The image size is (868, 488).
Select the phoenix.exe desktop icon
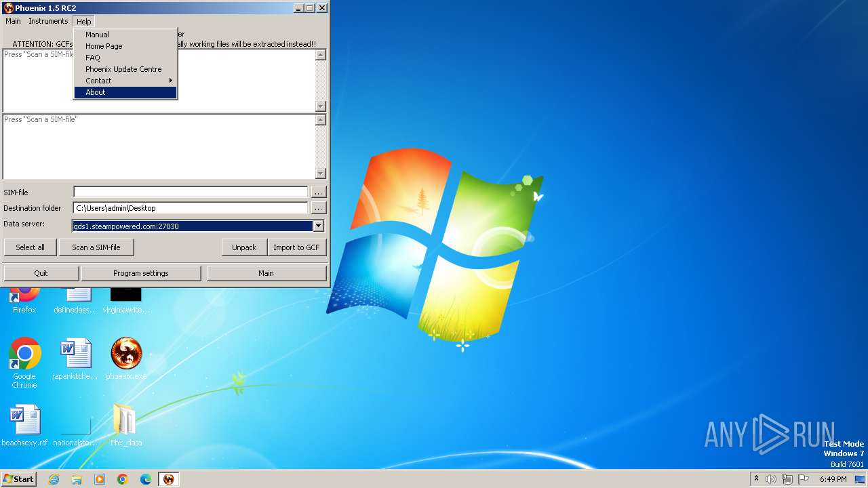pos(126,359)
